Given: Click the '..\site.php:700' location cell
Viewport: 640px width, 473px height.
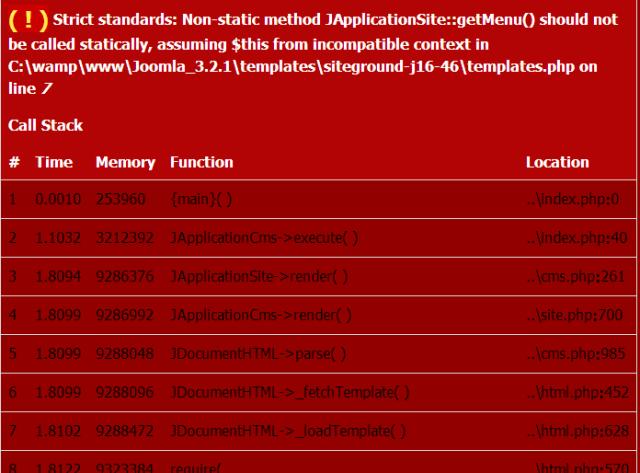Looking at the screenshot, I should tap(575, 315).
